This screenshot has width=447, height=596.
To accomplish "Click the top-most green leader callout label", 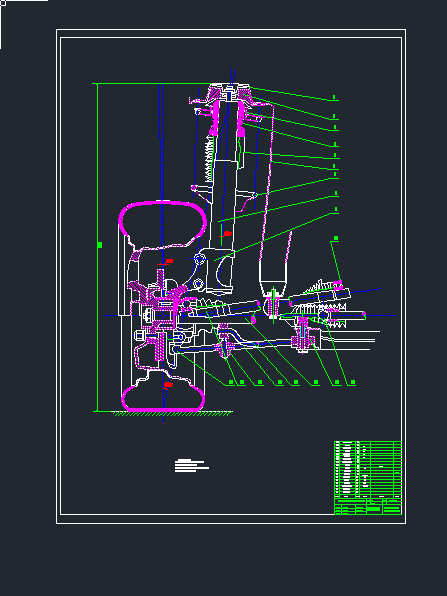I will [x=334, y=97].
